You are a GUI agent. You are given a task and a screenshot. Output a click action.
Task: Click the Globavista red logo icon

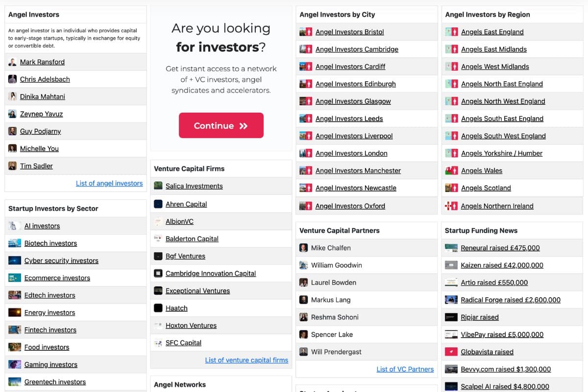tap(451, 352)
